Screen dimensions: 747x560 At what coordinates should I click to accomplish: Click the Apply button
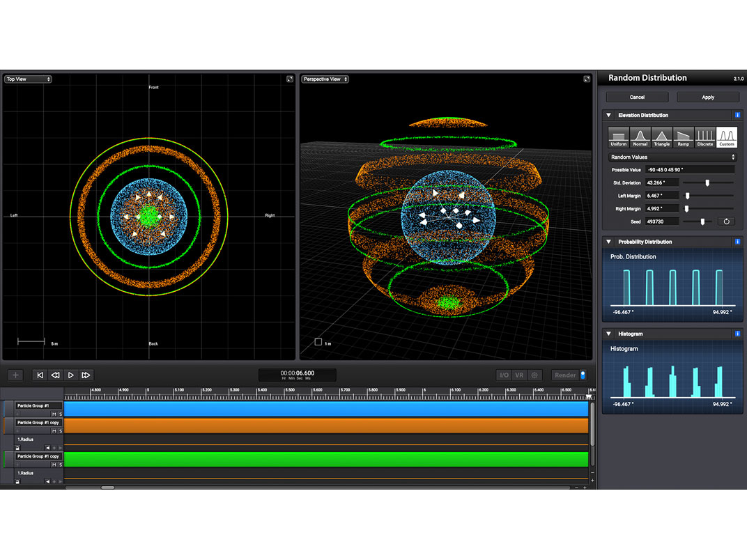coord(708,97)
